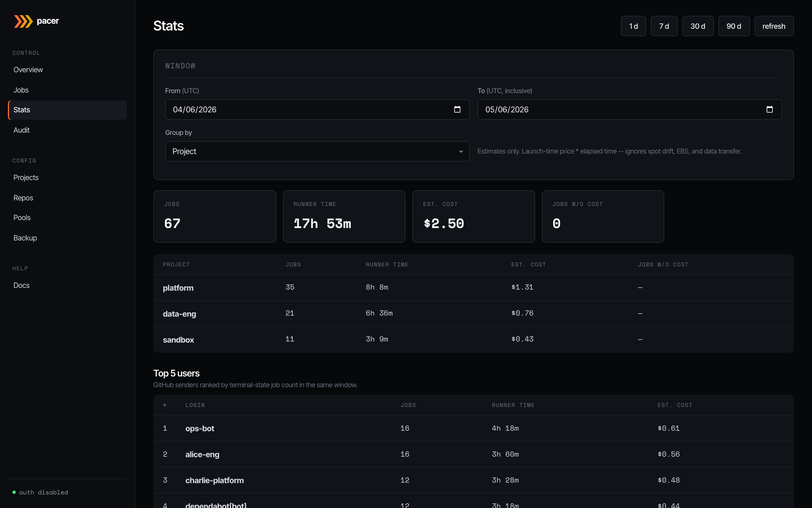This screenshot has width=812, height=508.
Task: Open the Pools configuration
Action: pyautogui.click(x=67, y=217)
